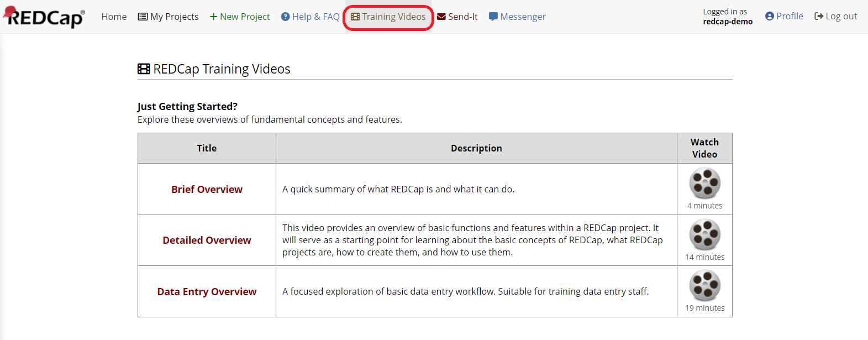Open My Projects list

(168, 17)
